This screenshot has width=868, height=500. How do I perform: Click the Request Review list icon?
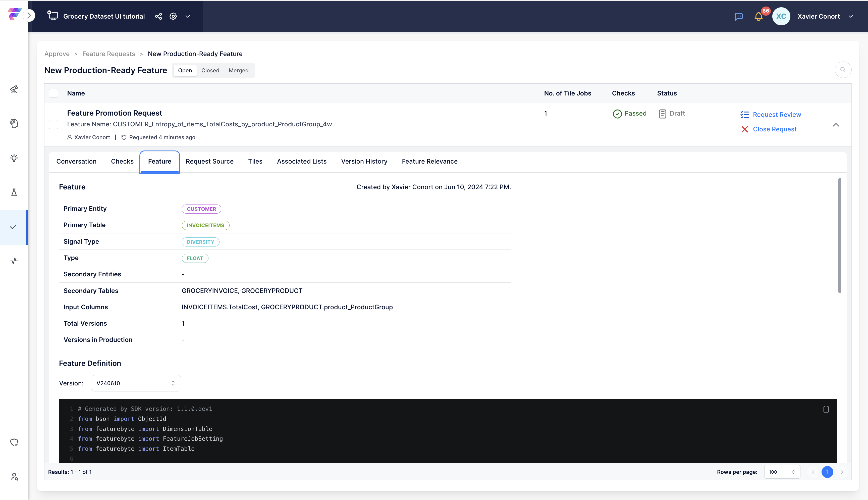coord(744,115)
